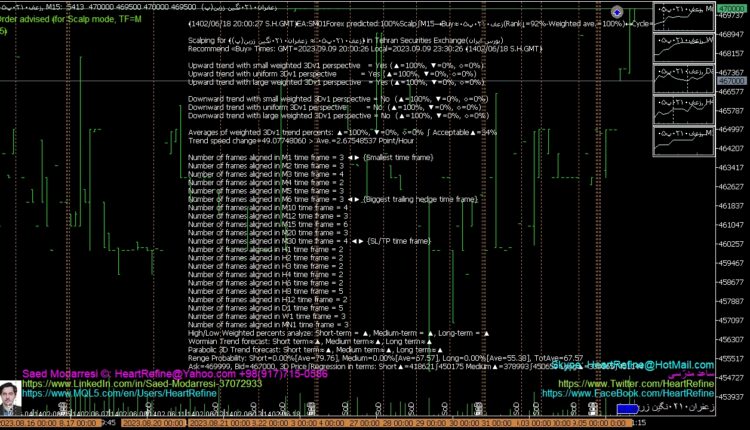This screenshot has height=430, width=750.
Task: Click the blue diamond icon at chart top
Action: pos(617,11)
